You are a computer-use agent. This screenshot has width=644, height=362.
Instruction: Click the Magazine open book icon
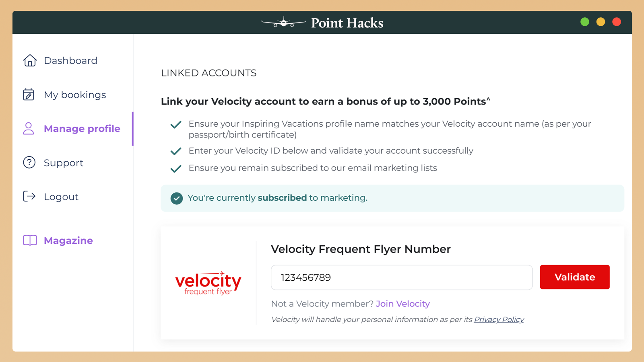pyautogui.click(x=30, y=240)
